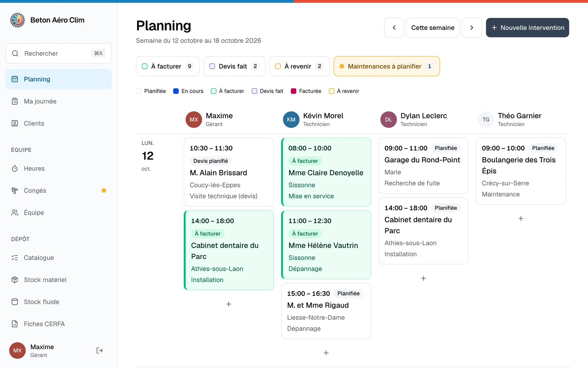Toggle the Facturée legend checkbox
The width and height of the screenshot is (588, 368).
294,91
